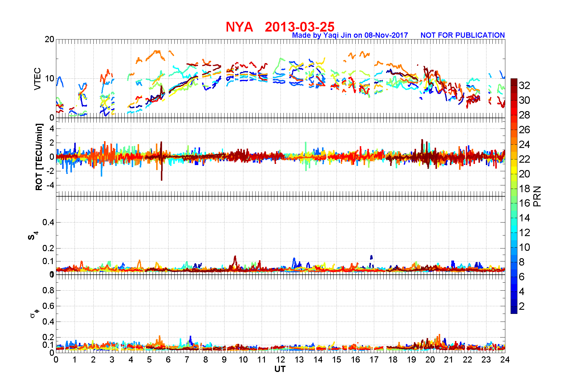The width and height of the screenshot is (561, 392).
Task: Click the colorbar tick label 20
Action: click(524, 174)
